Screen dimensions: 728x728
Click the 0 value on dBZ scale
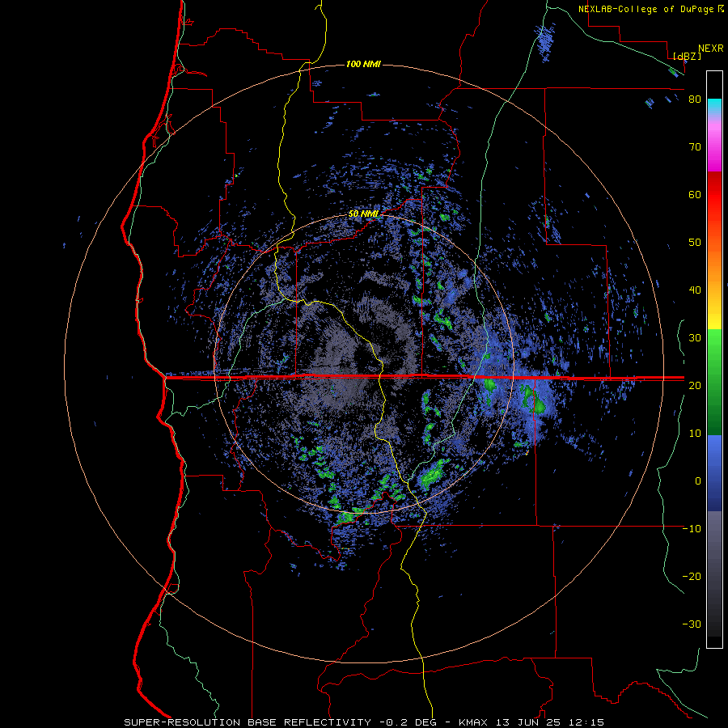pyautogui.click(x=698, y=481)
